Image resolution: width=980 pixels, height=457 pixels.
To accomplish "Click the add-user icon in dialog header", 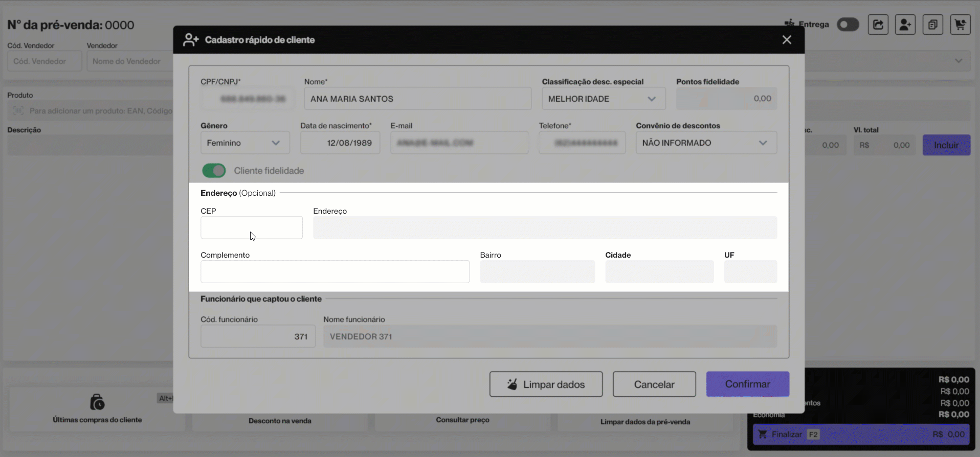I will [x=191, y=40].
